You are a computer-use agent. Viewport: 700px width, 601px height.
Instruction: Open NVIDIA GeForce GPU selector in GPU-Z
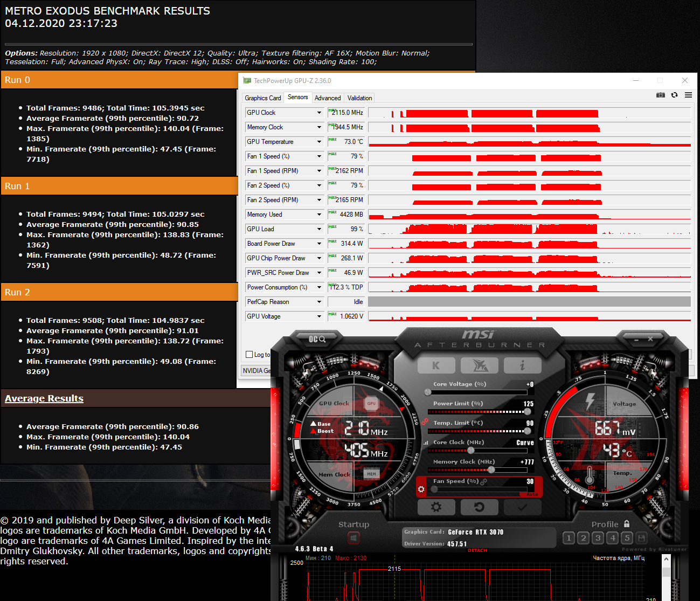[x=257, y=371]
